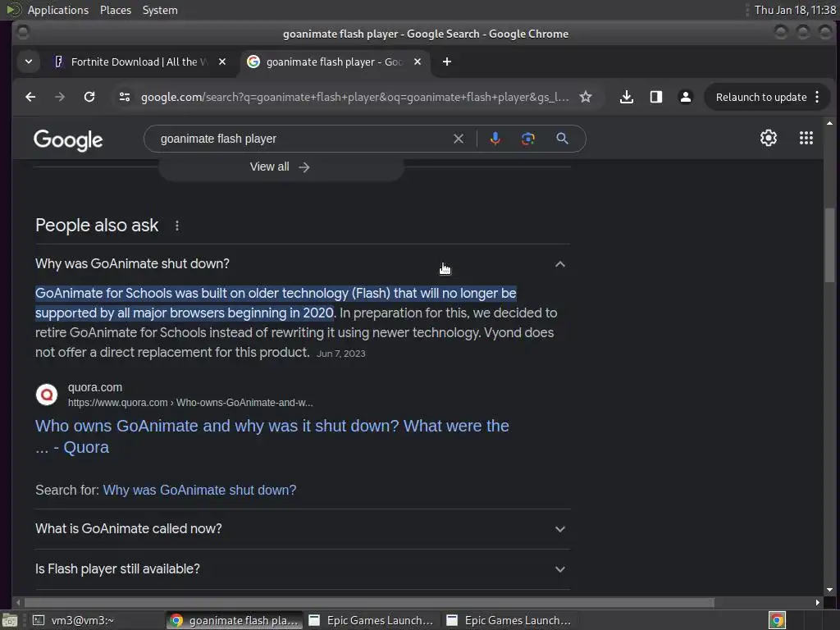The height and width of the screenshot is (630, 840).
Task: Click the horizontal scrollbar thumb
Action: tap(368, 603)
